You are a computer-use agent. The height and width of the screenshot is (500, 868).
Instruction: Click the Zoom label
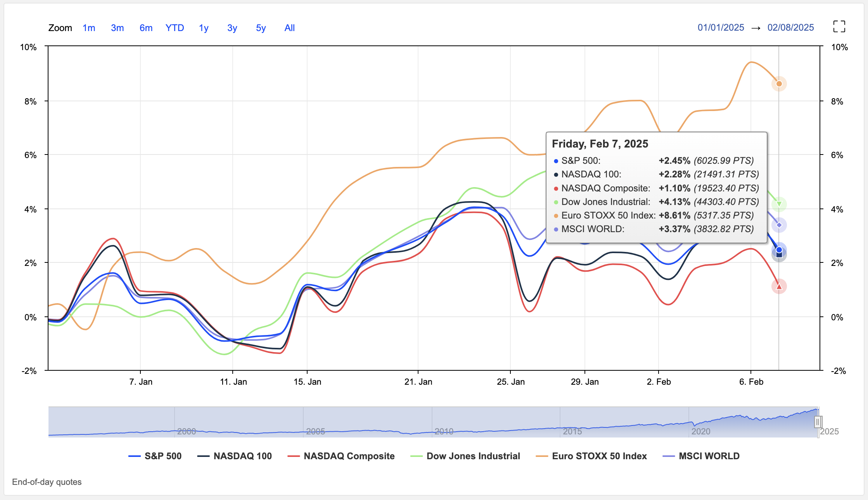pos(60,28)
